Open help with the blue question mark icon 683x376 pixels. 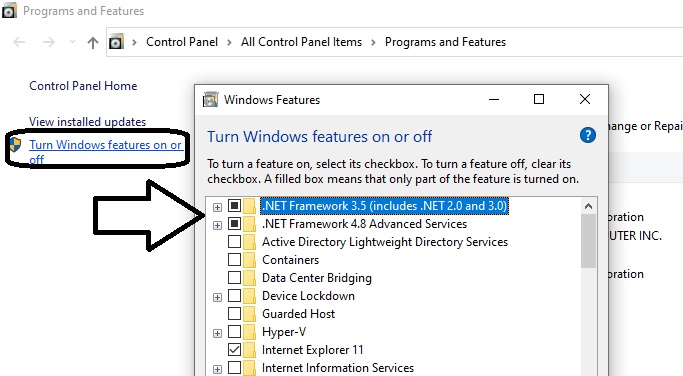point(587,135)
